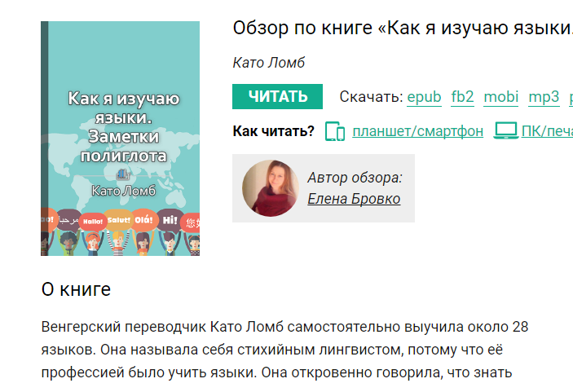573x392 pixels.
Task: Click the book cover title text
Action: coord(124,127)
